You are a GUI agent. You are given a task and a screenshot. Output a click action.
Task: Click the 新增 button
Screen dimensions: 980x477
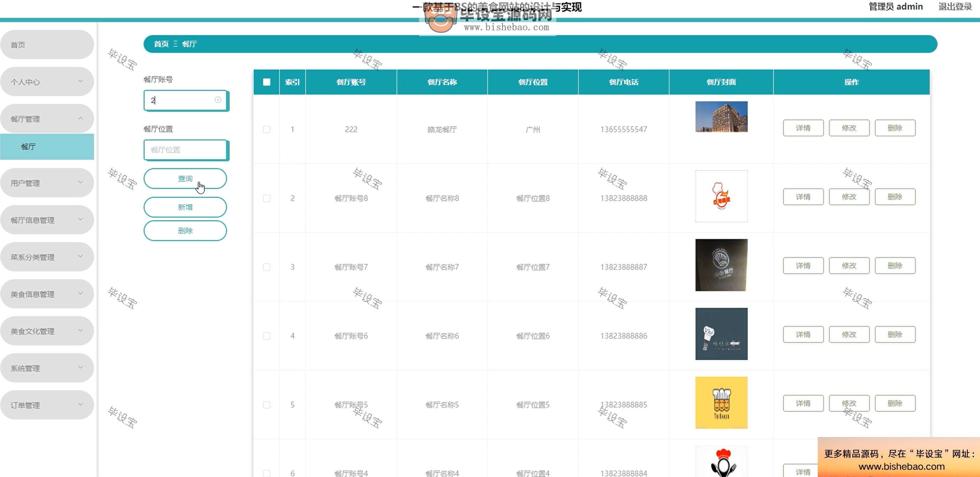(185, 207)
